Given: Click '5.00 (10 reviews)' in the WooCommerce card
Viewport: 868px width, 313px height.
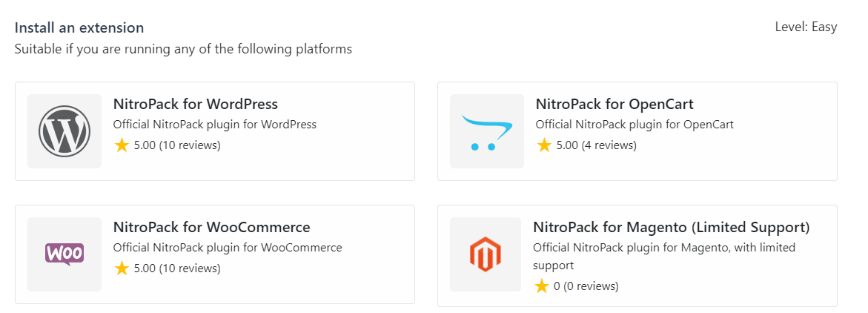Looking at the screenshot, I should (177, 268).
